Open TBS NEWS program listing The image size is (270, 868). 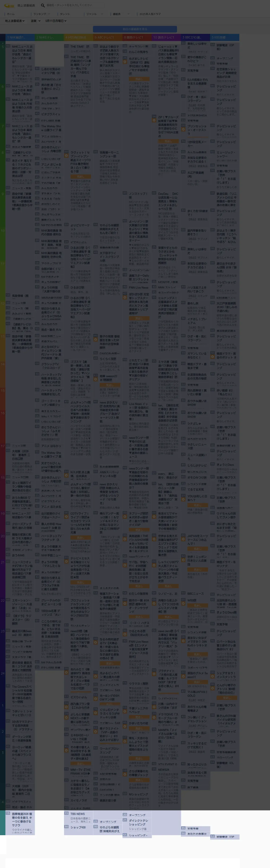(x=77, y=814)
